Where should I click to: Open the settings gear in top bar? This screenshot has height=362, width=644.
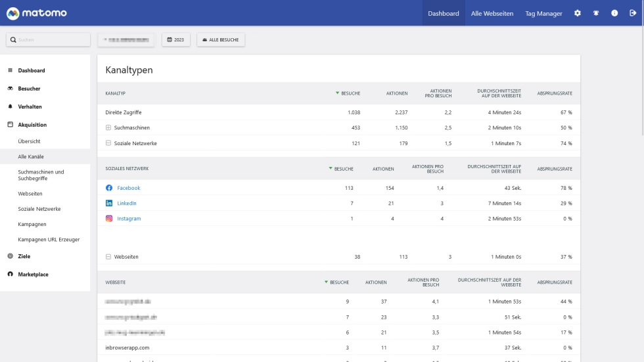(x=578, y=13)
